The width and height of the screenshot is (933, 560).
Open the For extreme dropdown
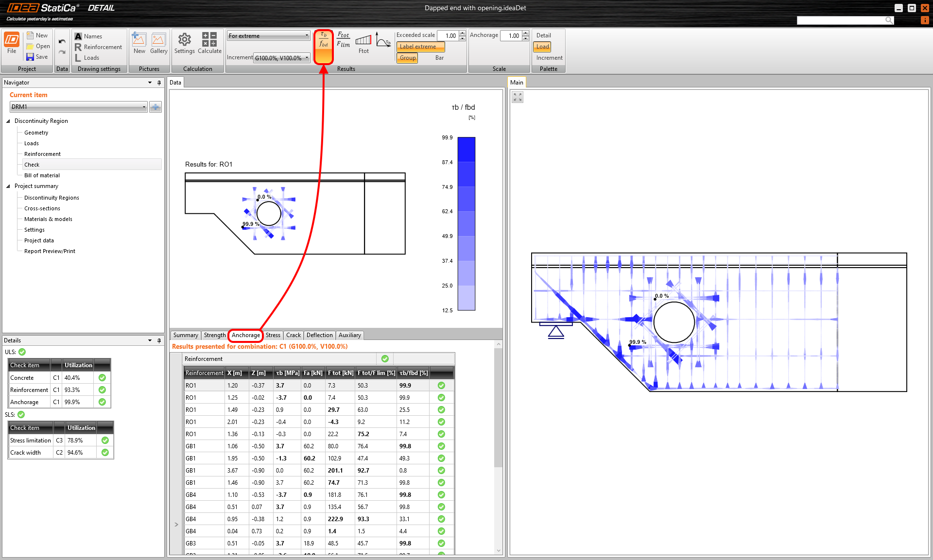click(268, 35)
